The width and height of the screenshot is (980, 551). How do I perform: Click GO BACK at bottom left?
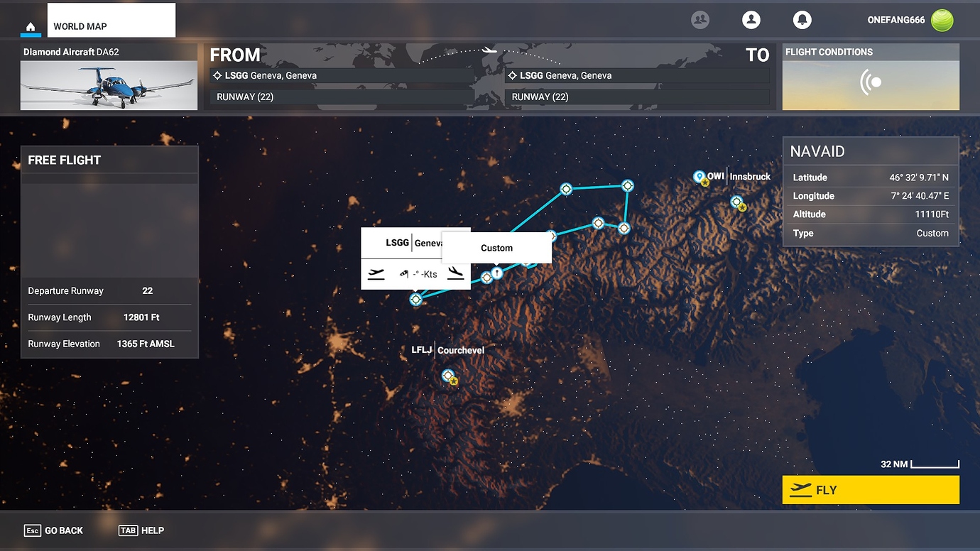coord(53,530)
